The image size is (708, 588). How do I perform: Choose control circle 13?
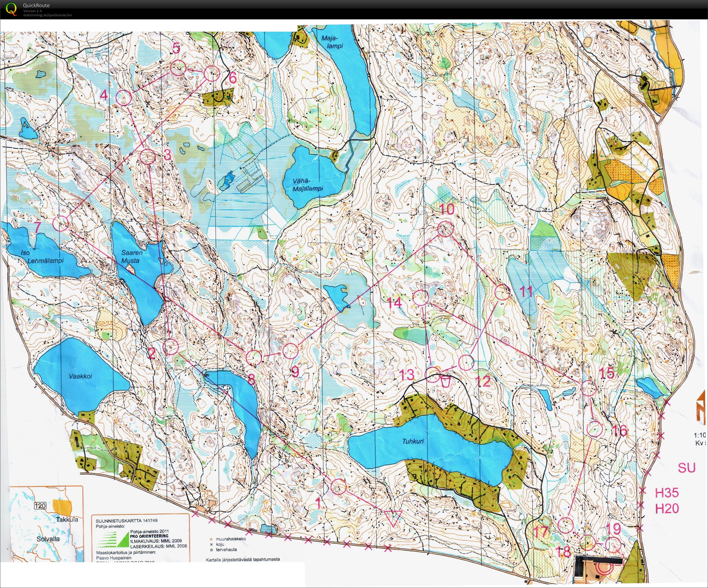[x=432, y=375]
